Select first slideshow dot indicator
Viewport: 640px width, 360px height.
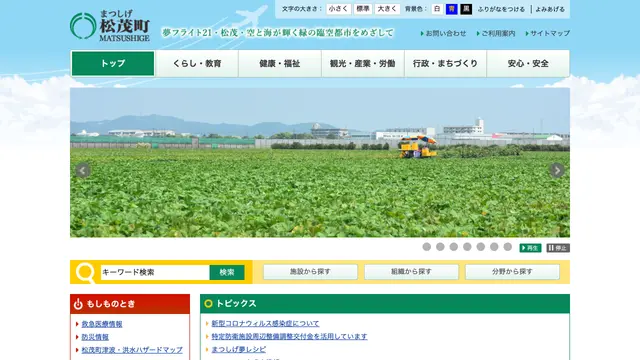[427, 247]
